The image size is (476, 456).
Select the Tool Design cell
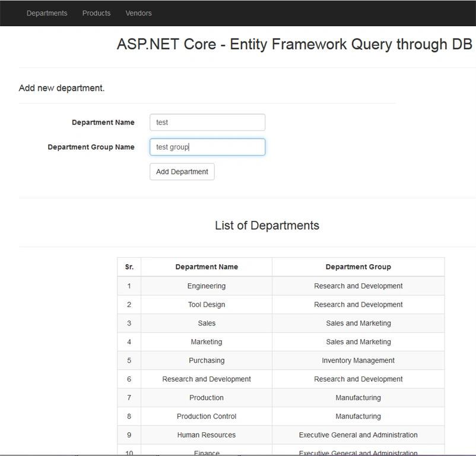(207, 305)
